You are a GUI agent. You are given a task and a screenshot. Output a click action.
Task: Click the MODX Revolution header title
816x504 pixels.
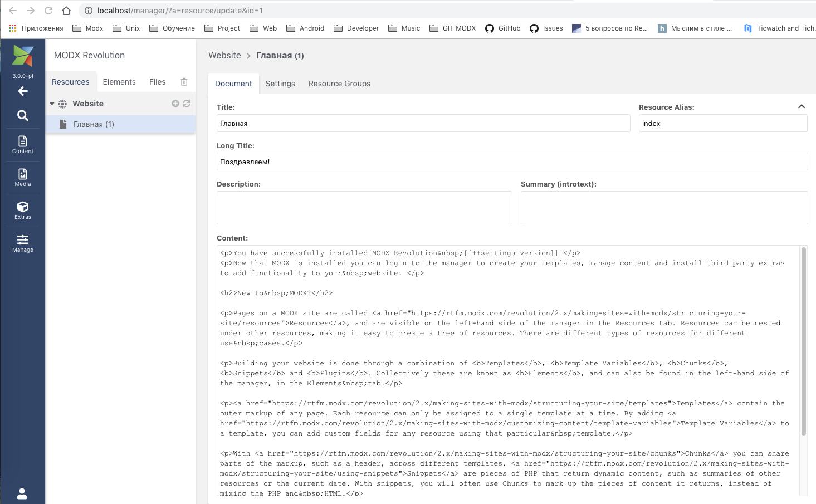89,55
